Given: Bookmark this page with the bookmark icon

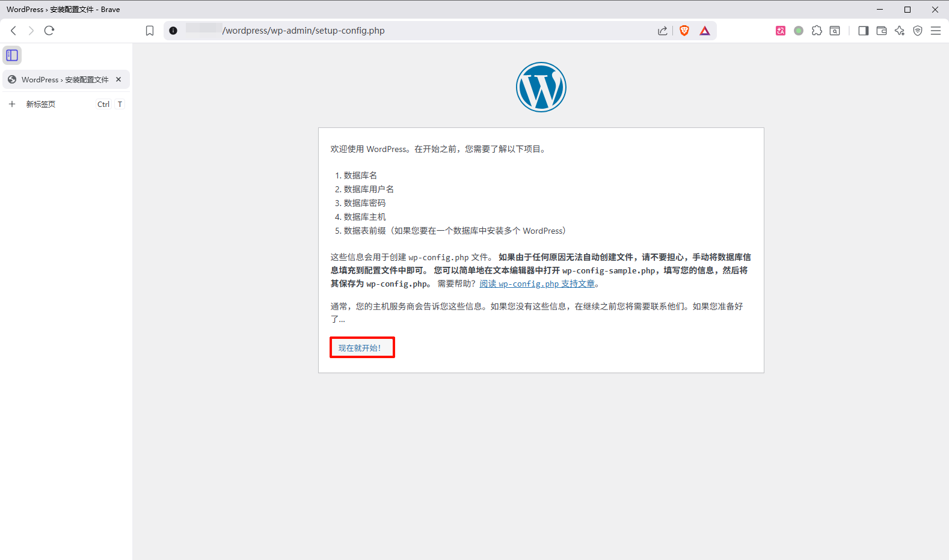Looking at the screenshot, I should click(150, 31).
